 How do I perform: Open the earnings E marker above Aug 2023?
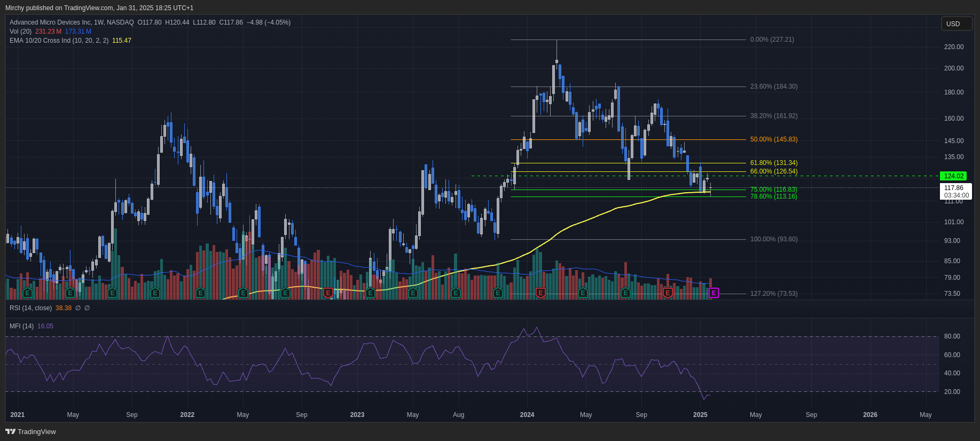[456, 293]
